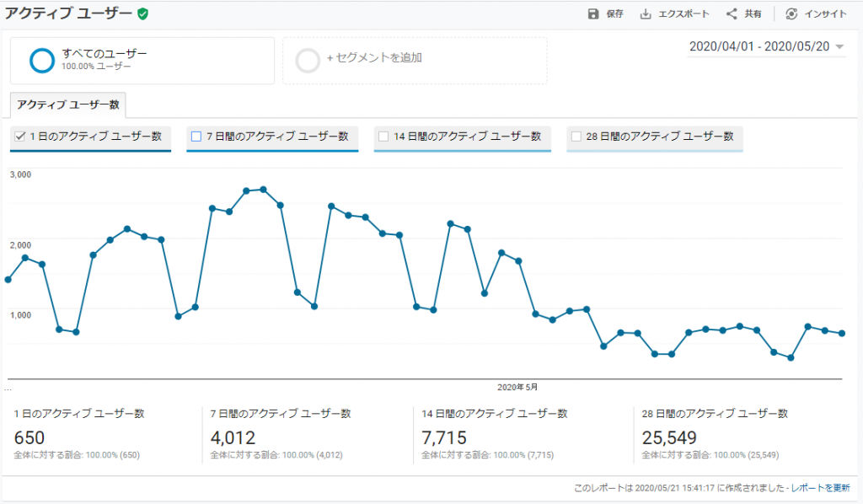
Task: Click the 共有 share label
Action: pyautogui.click(x=753, y=13)
